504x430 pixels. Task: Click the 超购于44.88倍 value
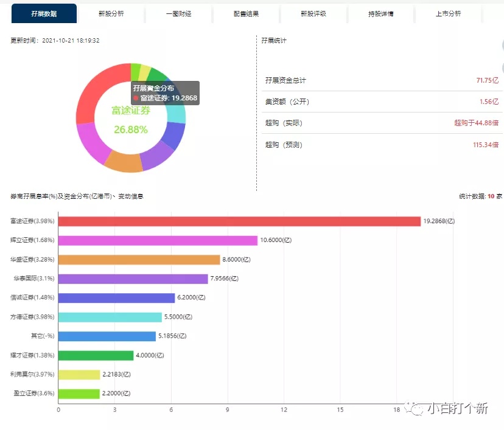tap(477, 123)
